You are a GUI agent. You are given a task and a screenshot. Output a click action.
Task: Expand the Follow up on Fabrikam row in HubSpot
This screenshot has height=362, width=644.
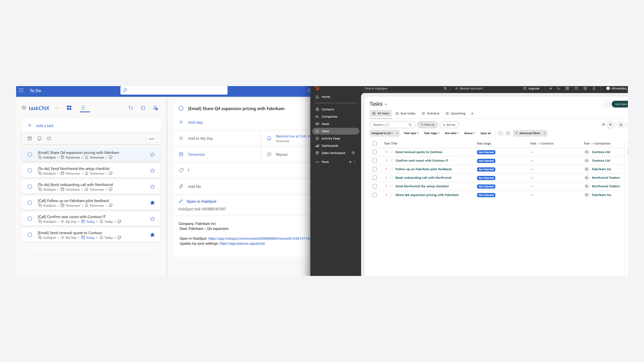(x=386, y=169)
